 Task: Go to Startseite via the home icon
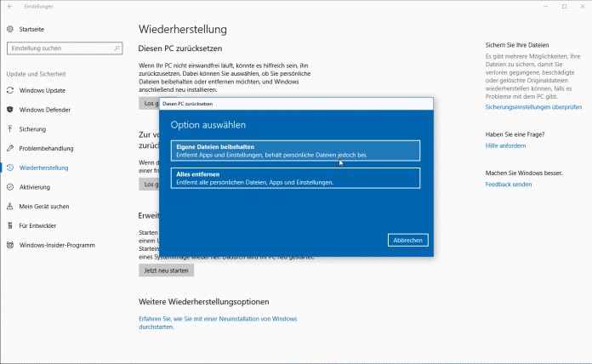point(10,28)
